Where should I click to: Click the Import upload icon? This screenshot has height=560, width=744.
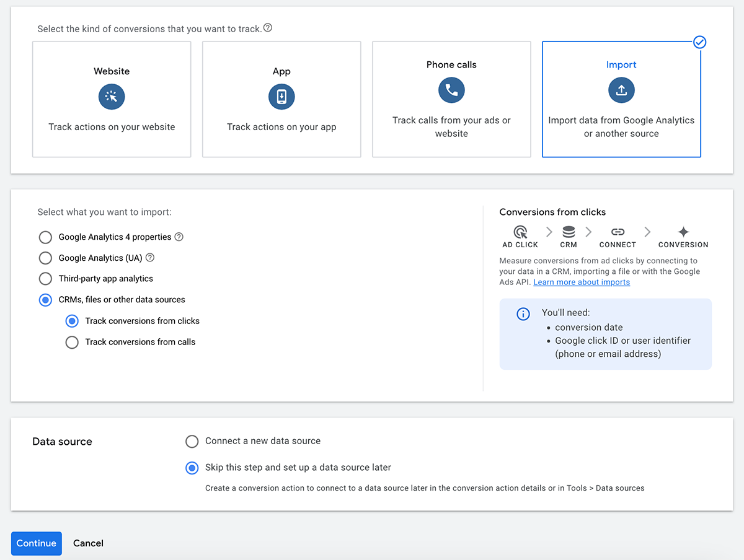tap(621, 90)
